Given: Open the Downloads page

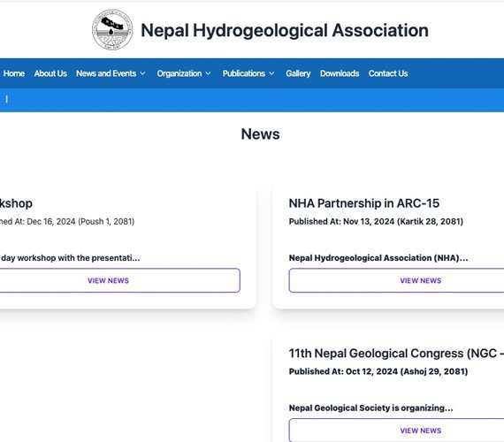Looking at the screenshot, I should pos(340,73).
